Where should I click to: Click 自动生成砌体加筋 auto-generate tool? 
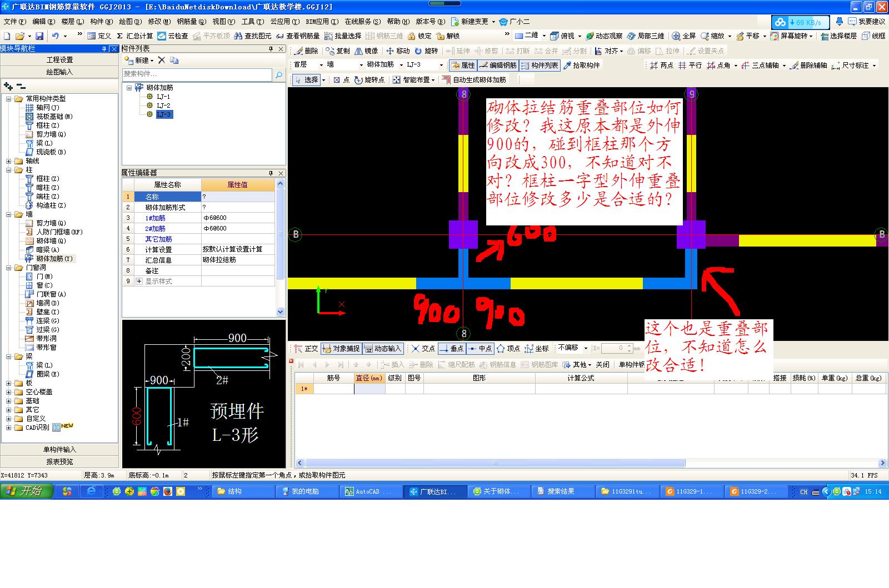(474, 79)
